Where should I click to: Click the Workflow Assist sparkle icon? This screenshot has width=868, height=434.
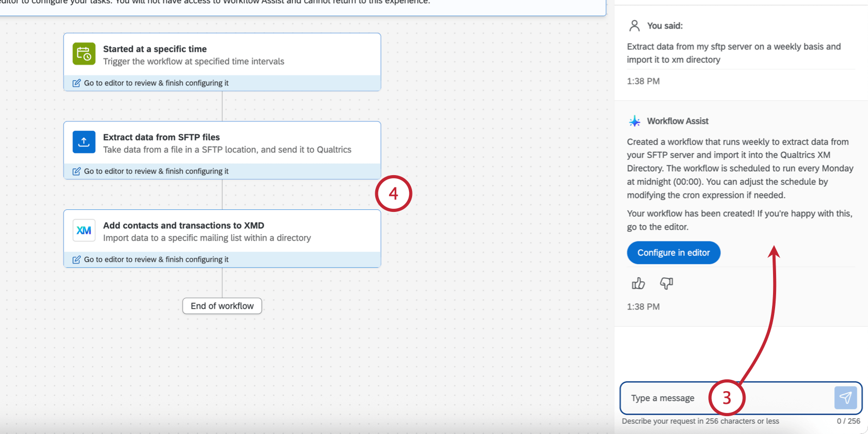(635, 121)
